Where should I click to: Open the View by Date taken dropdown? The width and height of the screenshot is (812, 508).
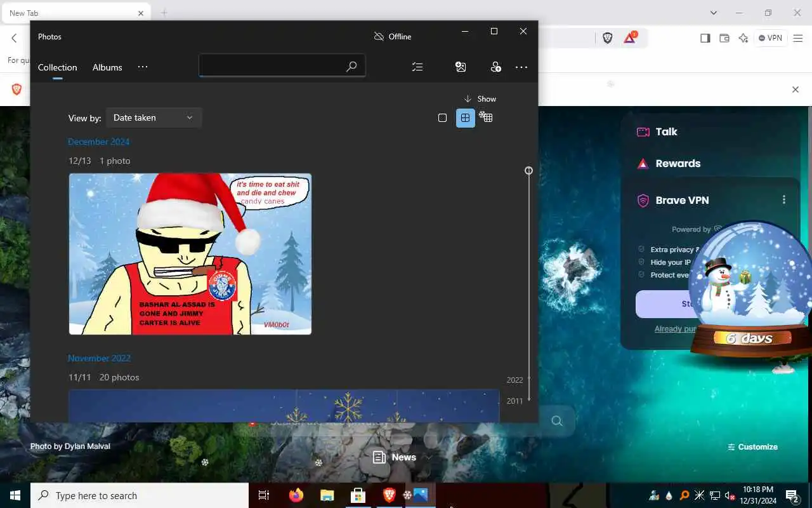[154, 117]
